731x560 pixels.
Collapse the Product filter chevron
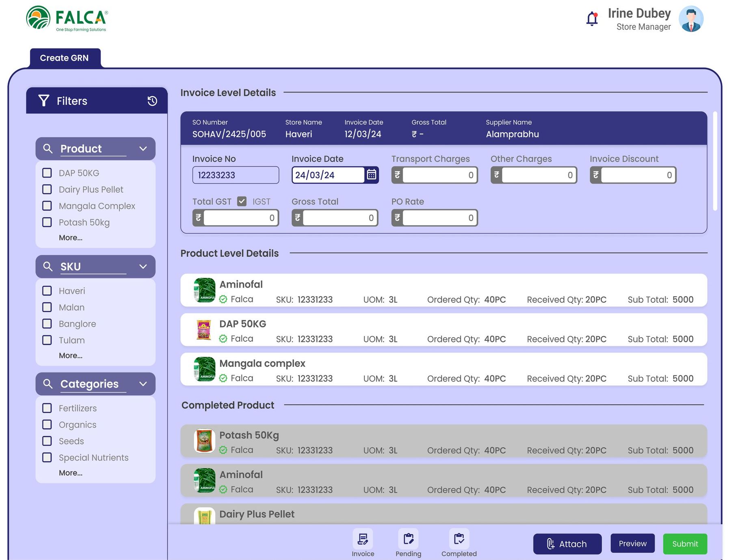(143, 149)
